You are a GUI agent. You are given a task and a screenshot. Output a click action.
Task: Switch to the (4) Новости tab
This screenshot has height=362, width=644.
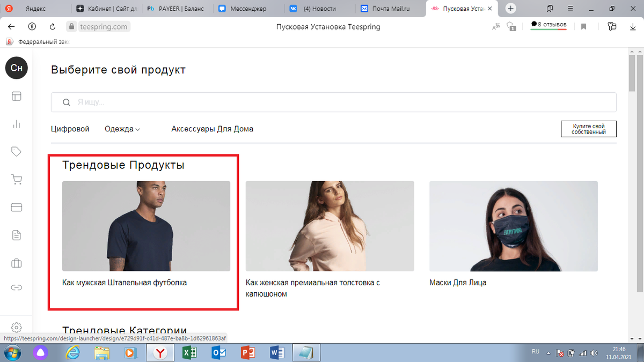319,9
